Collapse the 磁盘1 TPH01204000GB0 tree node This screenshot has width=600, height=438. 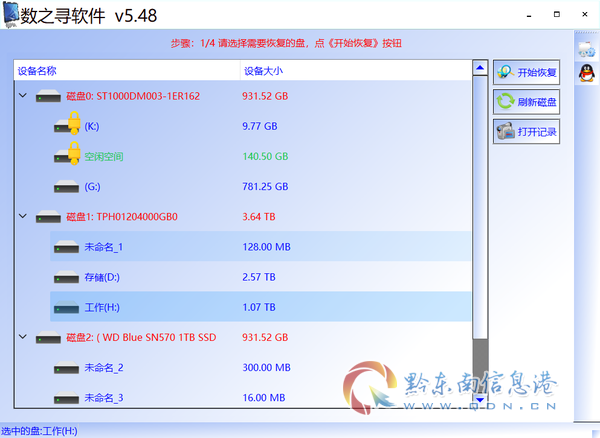[x=23, y=216]
